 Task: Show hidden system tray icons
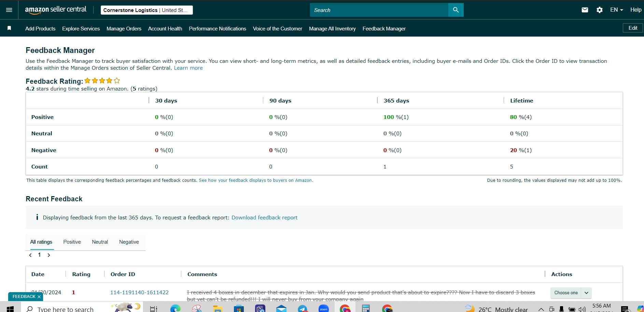coord(541,309)
